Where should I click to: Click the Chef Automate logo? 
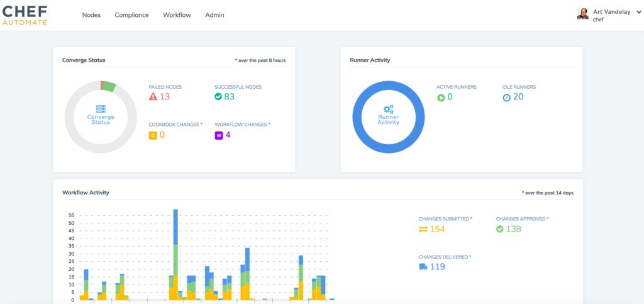pos(25,14)
